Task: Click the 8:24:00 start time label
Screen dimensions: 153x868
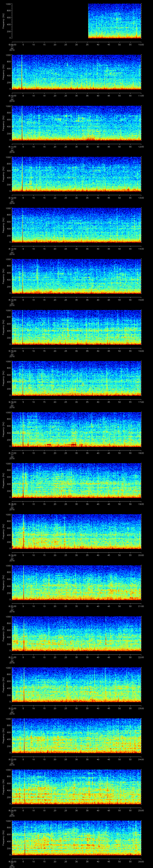Action: pos(12,810)
